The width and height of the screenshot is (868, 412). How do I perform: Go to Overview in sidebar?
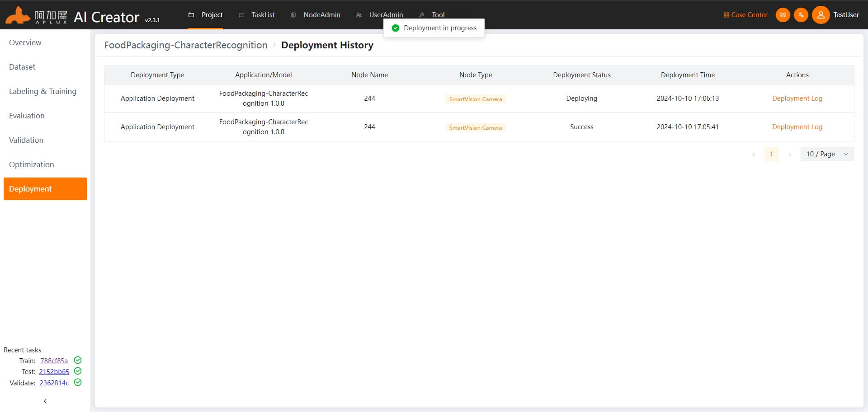pos(45,42)
